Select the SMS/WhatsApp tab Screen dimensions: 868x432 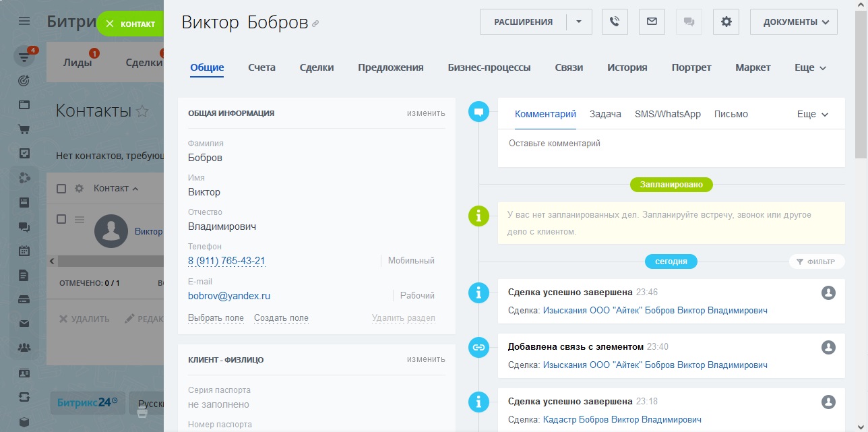pos(667,115)
